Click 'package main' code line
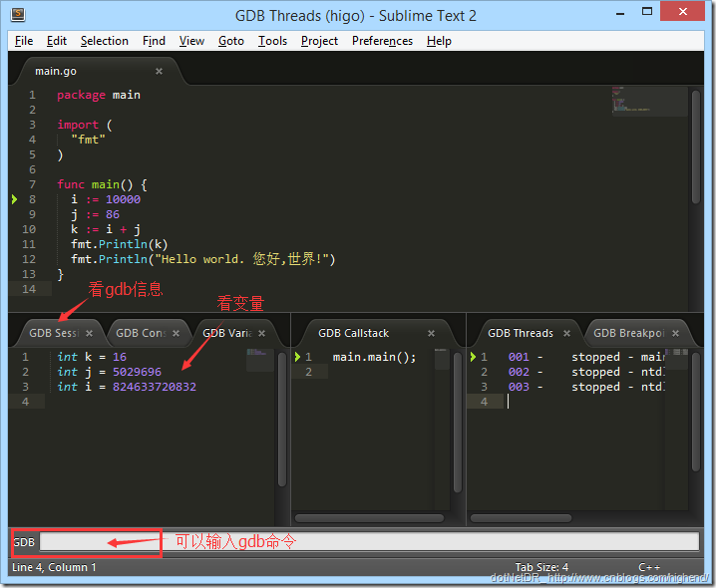 point(99,95)
